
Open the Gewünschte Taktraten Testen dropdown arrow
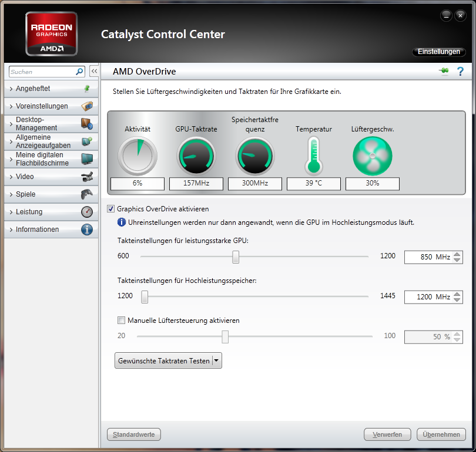(x=217, y=361)
